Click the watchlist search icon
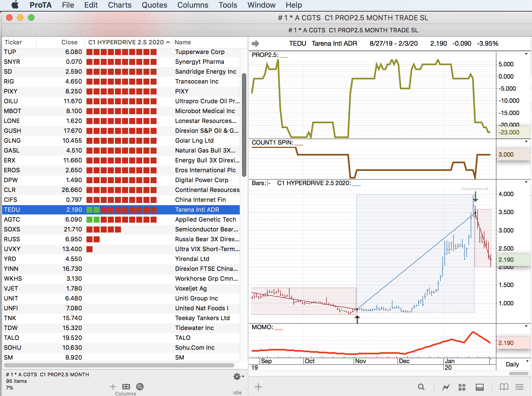 point(140,386)
